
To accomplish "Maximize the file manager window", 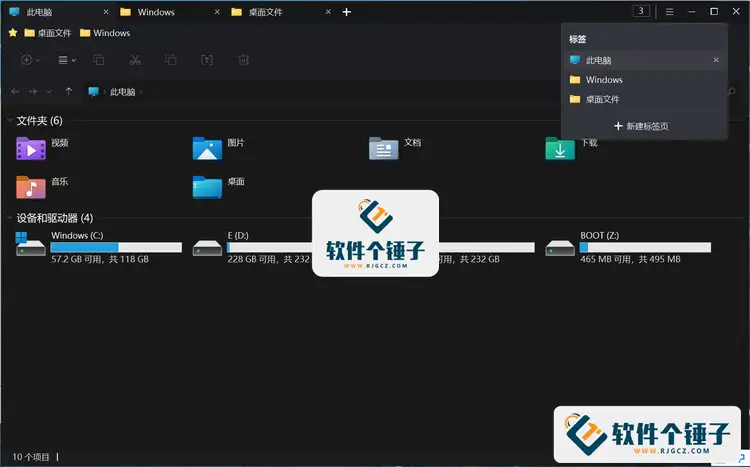I will click(714, 11).
